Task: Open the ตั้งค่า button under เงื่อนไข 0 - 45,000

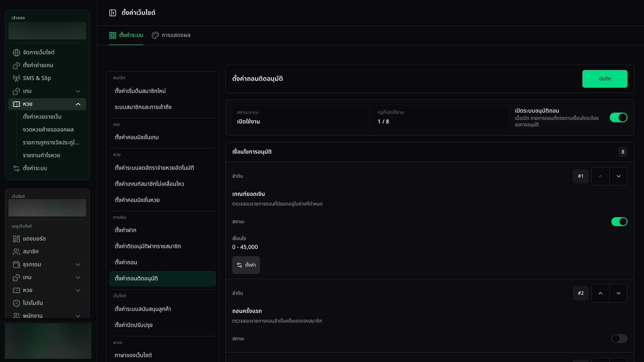Action: [x=246, y=265]
